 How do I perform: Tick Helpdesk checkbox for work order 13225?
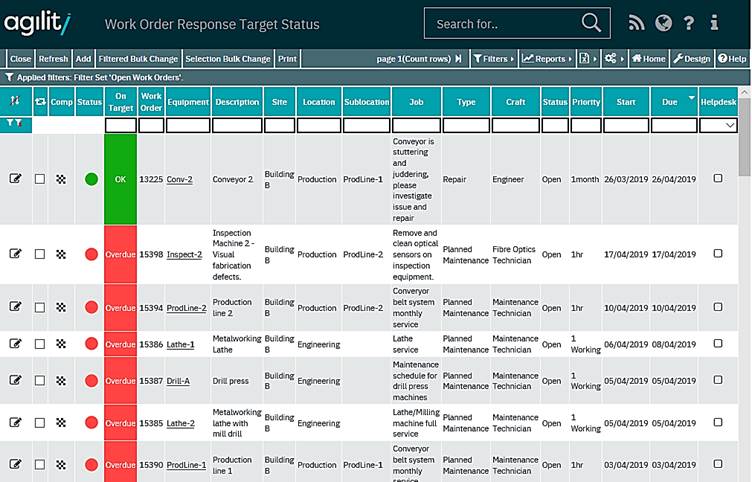point(718,179)
